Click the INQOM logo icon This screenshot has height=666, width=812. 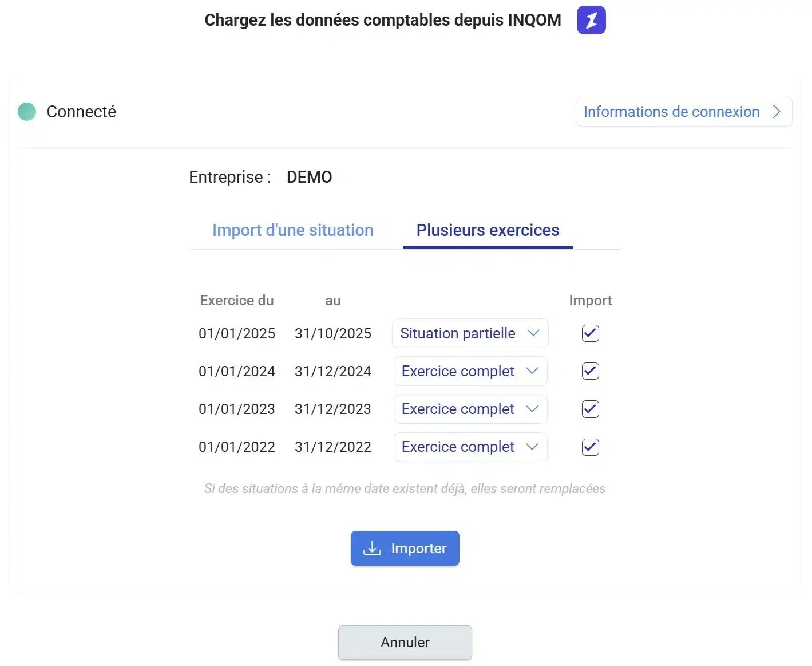coord(591,20)
